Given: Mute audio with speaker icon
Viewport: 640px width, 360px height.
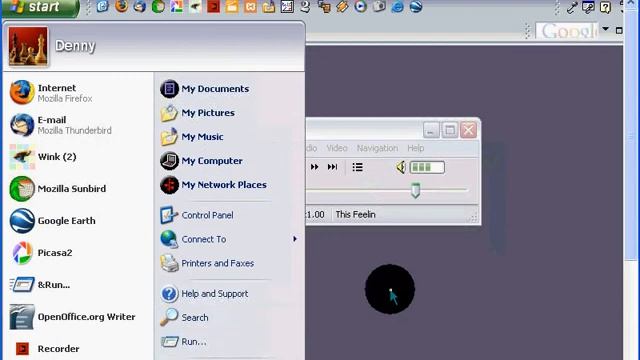Looking at the screenshot, I should click(401, 167).
